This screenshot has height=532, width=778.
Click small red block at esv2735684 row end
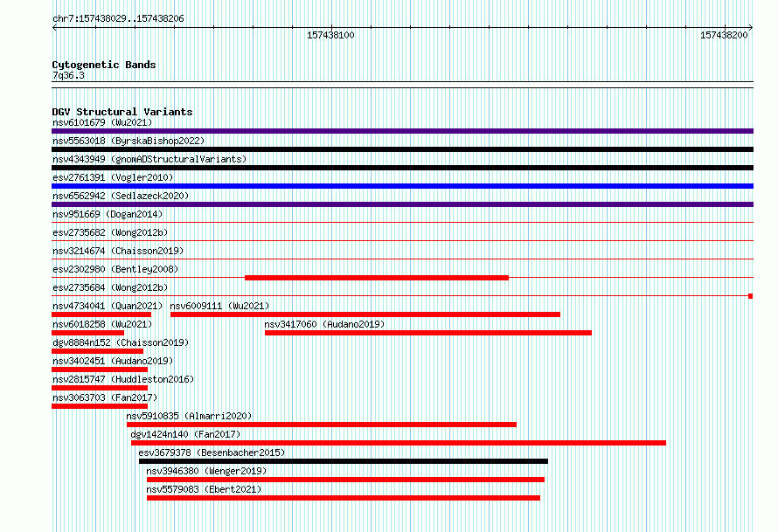click(751, 296)
